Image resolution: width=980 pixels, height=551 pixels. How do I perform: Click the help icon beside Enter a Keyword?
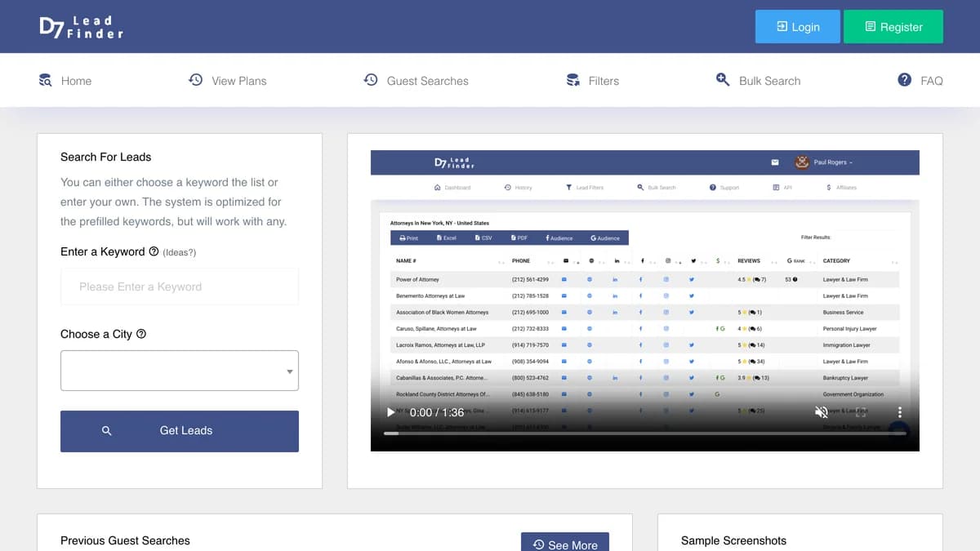click(x=154, y=251)
